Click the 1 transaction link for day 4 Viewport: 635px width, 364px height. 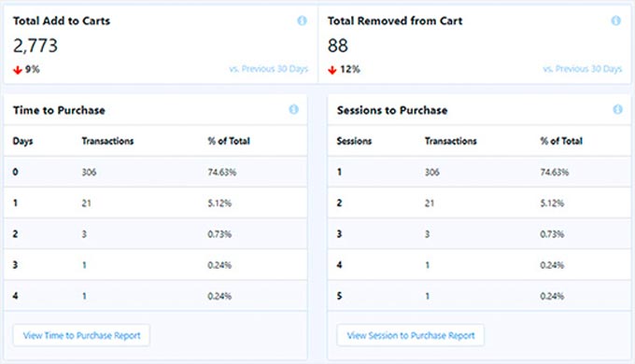coord(84,297)
